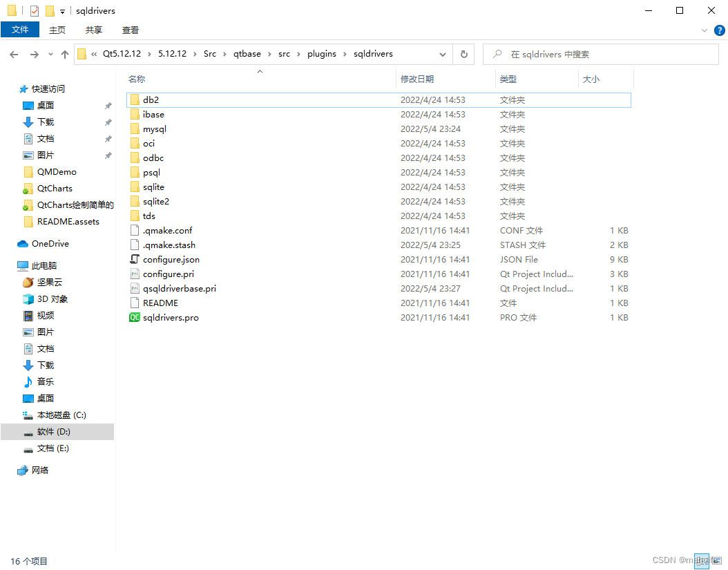
Task: Expand the arrow after plugins in breadcrumb
Action: 345,55
